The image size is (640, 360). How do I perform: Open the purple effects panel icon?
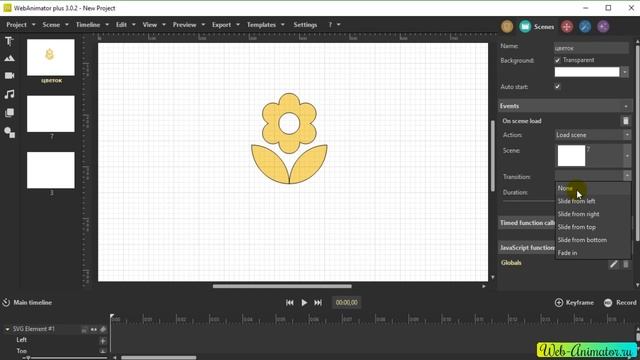tap(603, 27)
